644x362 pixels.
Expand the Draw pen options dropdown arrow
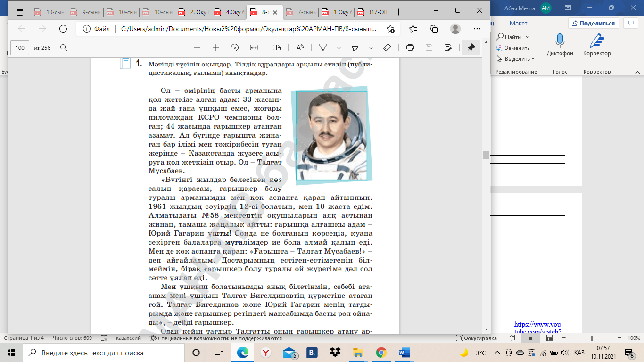(339, 48)
